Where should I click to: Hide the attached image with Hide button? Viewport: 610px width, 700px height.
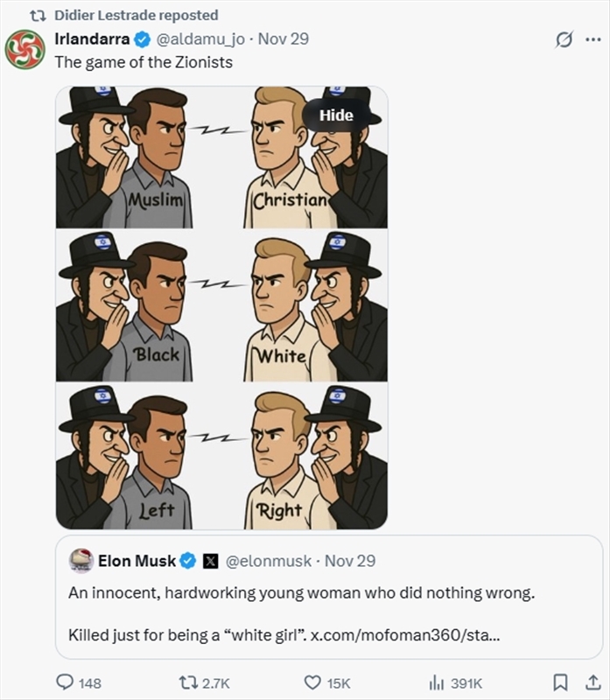point(336,115)
